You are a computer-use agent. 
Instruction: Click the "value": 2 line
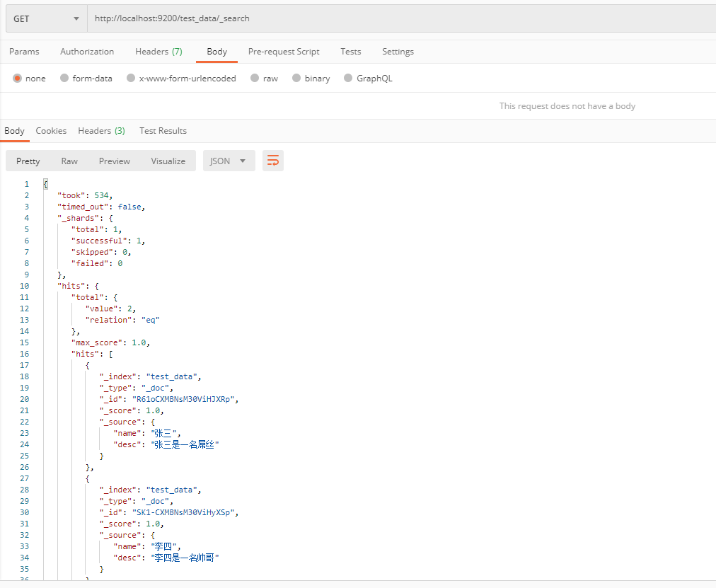(x=111, y=309)
